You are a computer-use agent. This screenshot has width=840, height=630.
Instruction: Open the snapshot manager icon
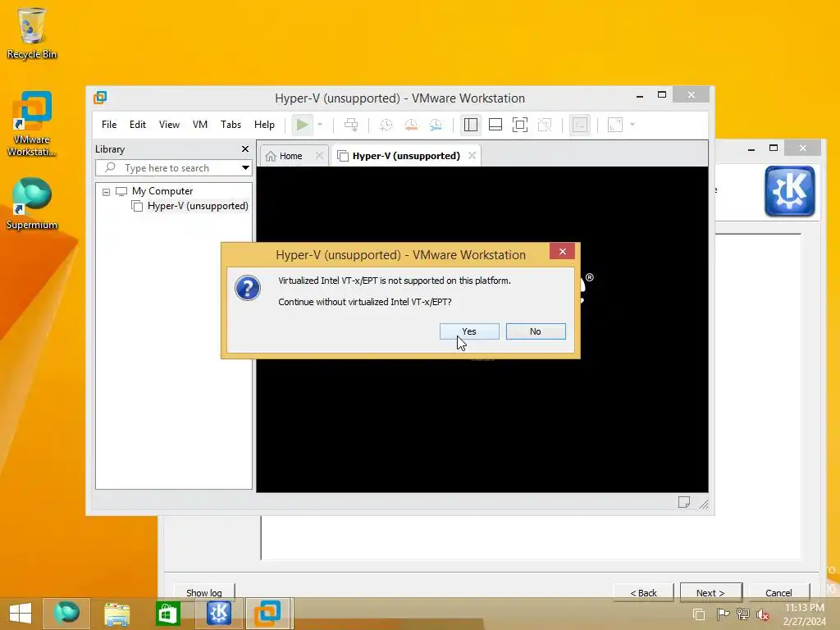click(x=436, y=125)
